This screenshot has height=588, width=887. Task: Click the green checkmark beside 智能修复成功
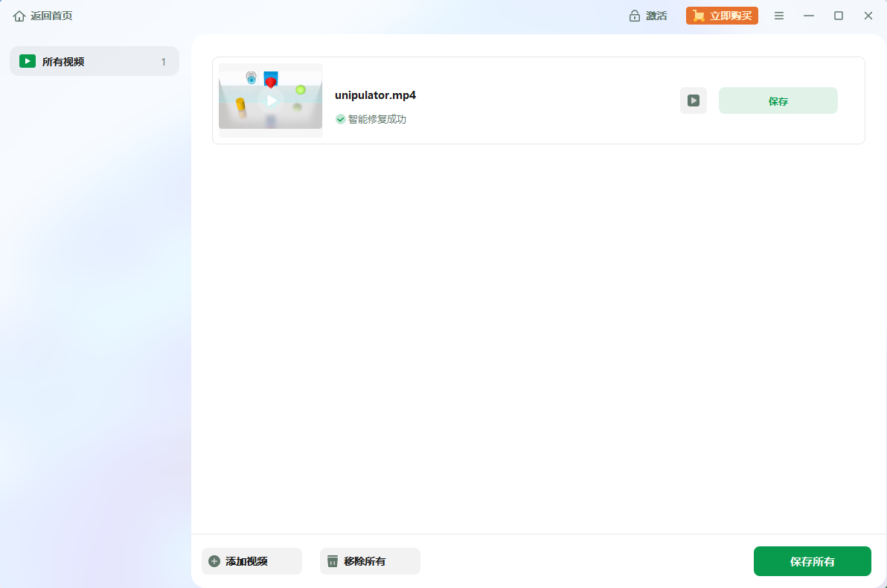click(x=340, y=119)
